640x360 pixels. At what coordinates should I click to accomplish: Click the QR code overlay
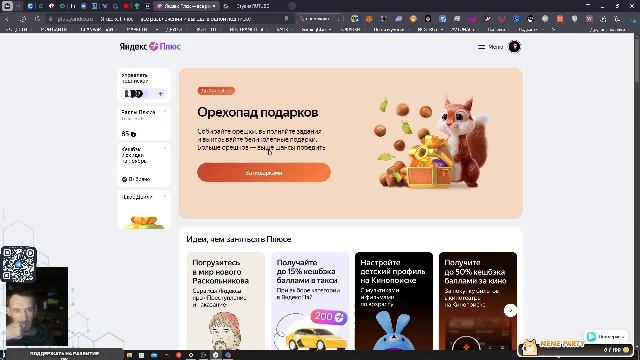click(x=19, y=264)
